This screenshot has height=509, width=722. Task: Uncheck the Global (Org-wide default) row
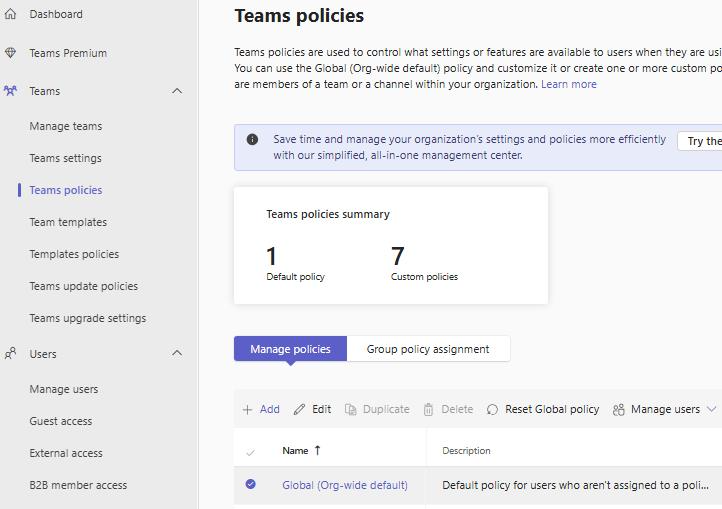point(250,484)
